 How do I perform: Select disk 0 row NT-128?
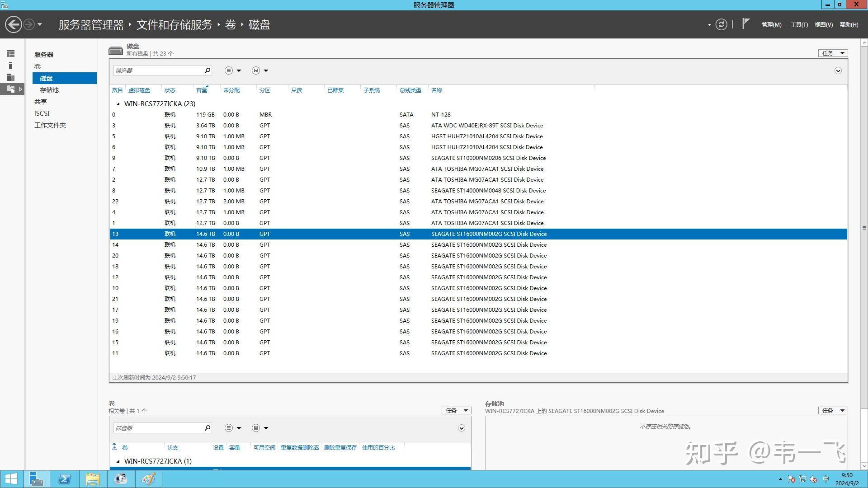click(478, 115)
